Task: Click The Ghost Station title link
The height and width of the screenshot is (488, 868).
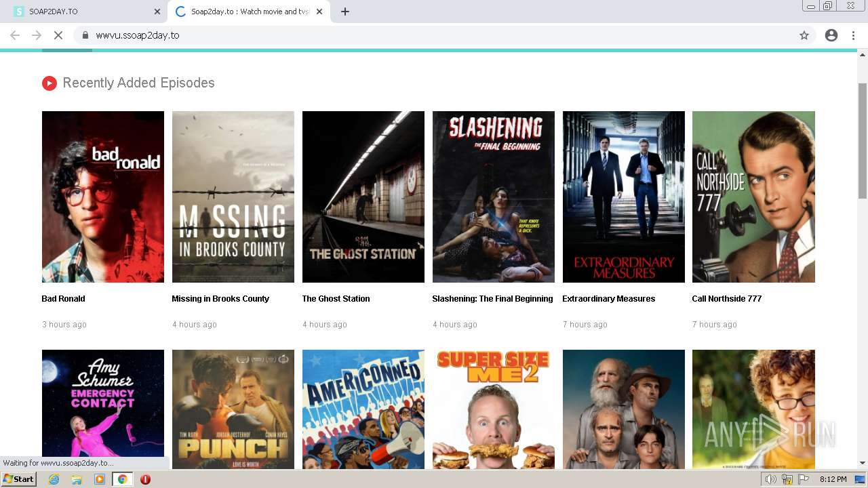Action: tap(336, 299)
